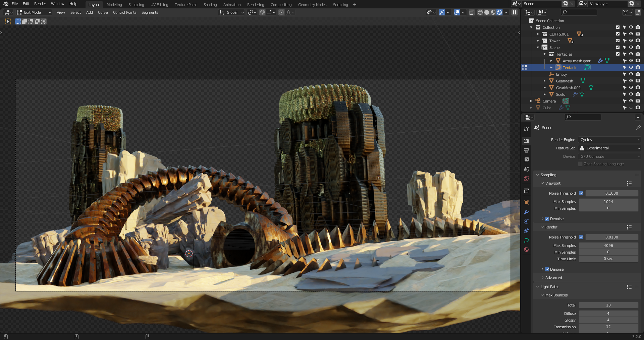Open the Object Data curve properties tab
The image size is (644, 340).
point(526,240)
